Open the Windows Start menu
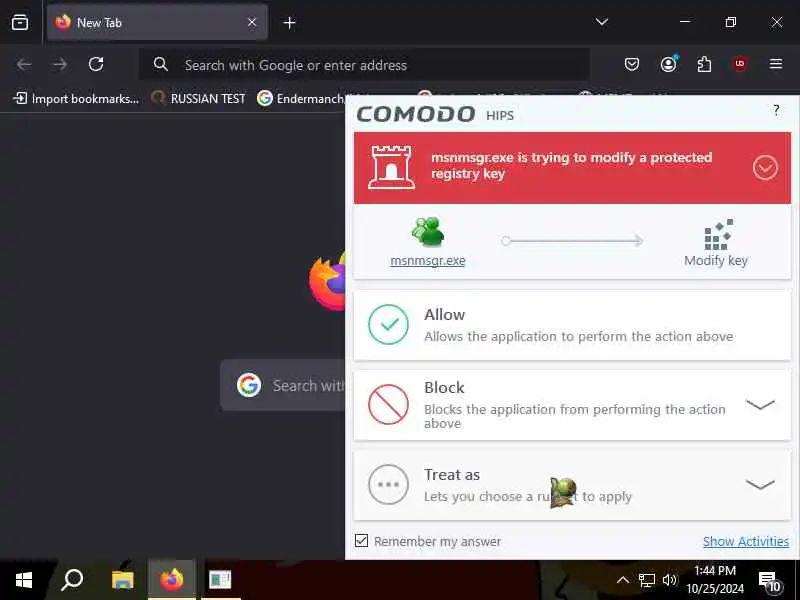 [23, 580]
